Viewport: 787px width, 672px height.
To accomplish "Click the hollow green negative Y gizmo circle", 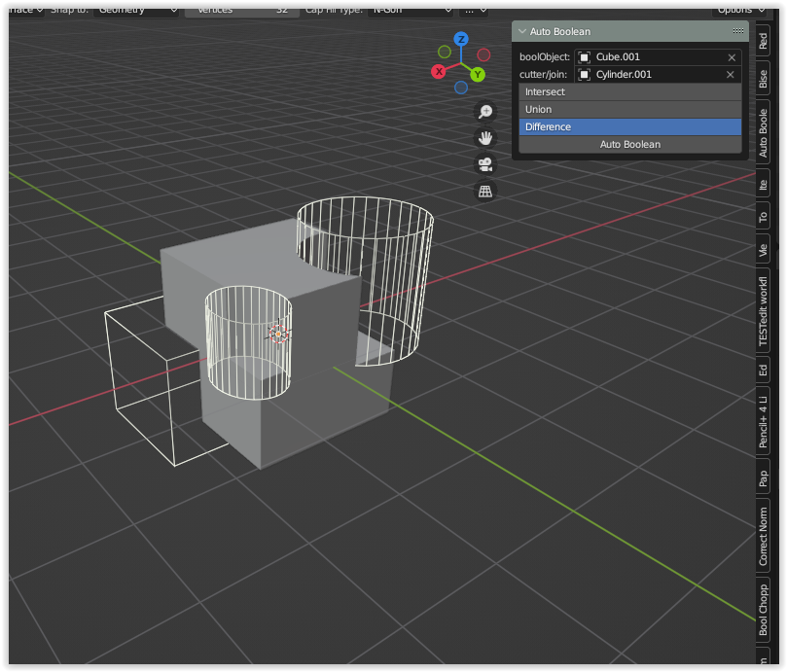I will pos(445,52).
